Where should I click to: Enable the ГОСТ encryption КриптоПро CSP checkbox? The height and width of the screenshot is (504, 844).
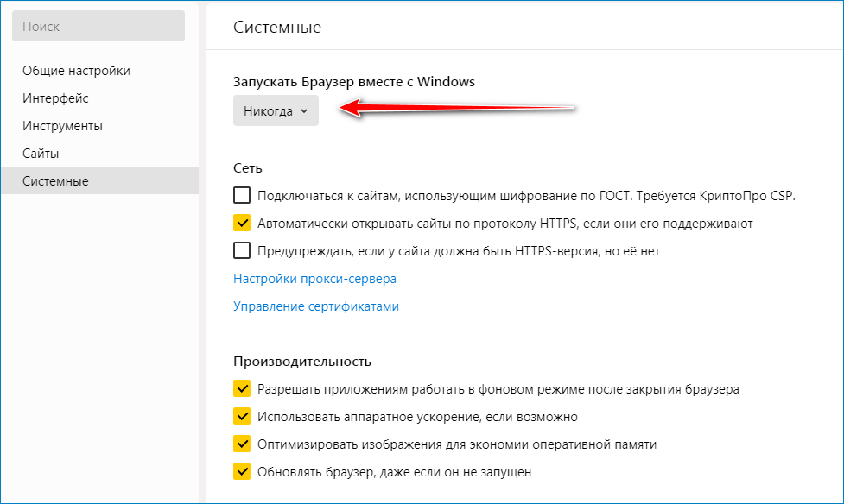pyautogui.click(x=242, y=196)
